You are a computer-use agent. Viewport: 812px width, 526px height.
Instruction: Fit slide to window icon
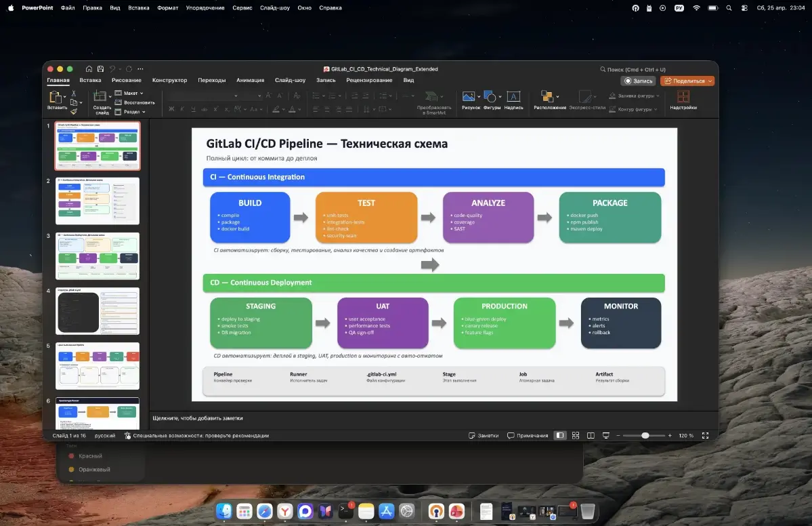(705, 436)
